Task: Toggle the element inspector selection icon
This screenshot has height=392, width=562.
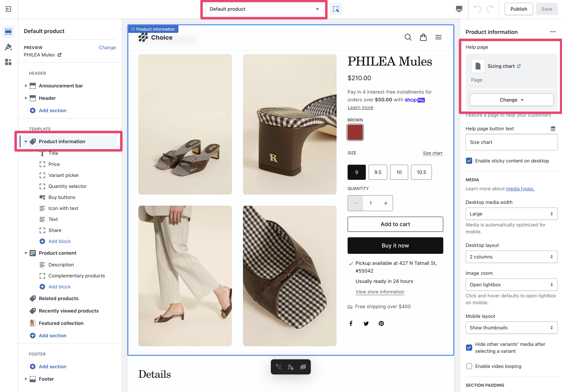Action: 336,9
